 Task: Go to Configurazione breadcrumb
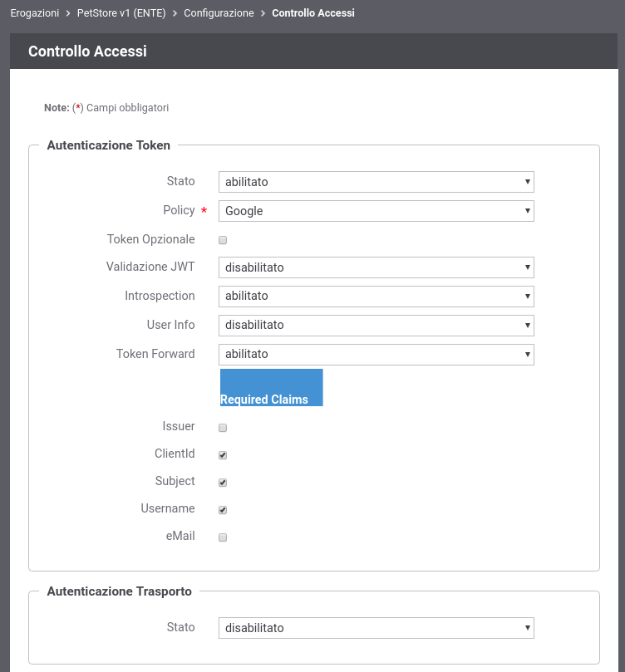pos(219,13)
